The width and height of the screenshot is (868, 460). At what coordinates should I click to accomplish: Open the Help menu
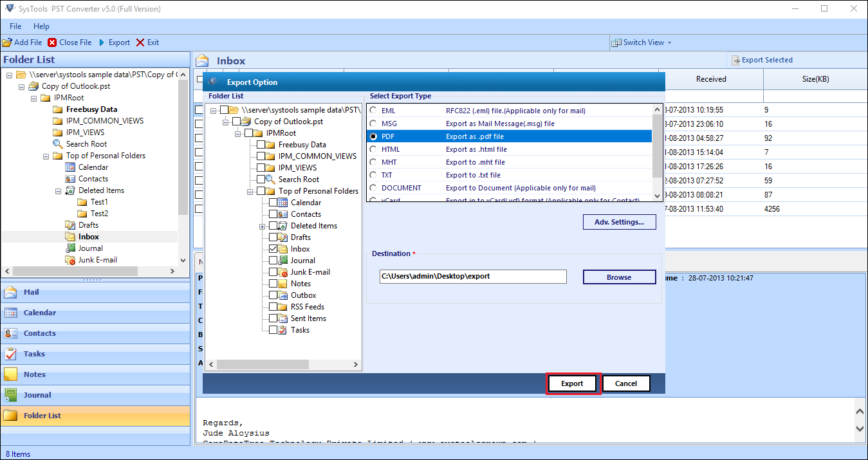coord(41,26)
